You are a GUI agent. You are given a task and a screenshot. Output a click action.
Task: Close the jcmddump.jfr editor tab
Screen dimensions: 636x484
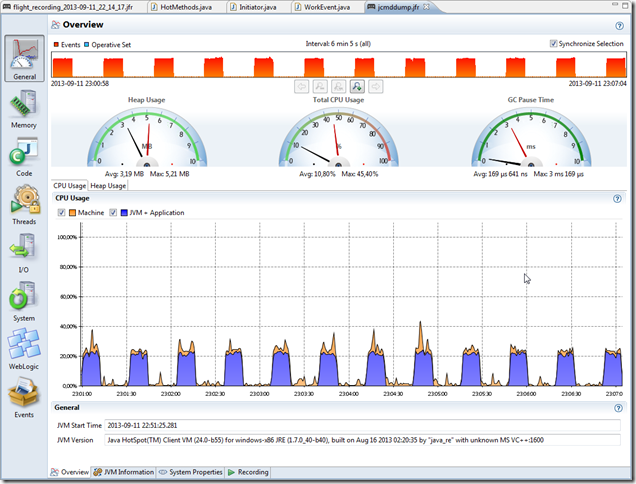[x=426, y=7]
